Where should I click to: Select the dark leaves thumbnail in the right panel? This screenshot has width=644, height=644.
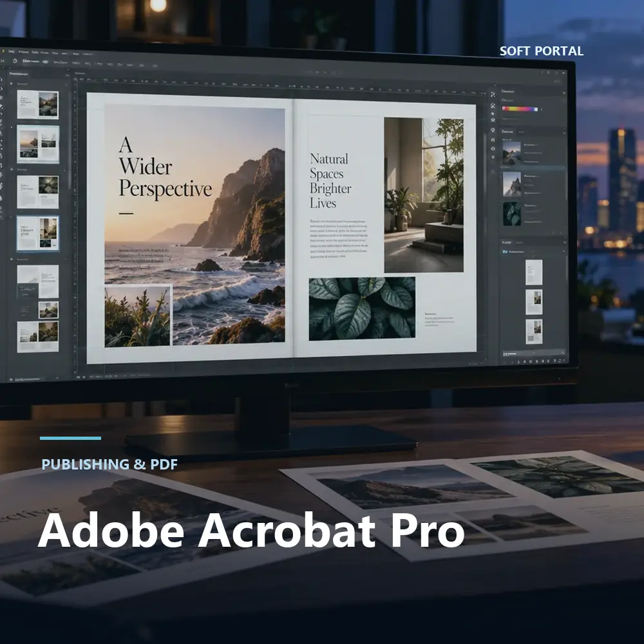[512, 214]
